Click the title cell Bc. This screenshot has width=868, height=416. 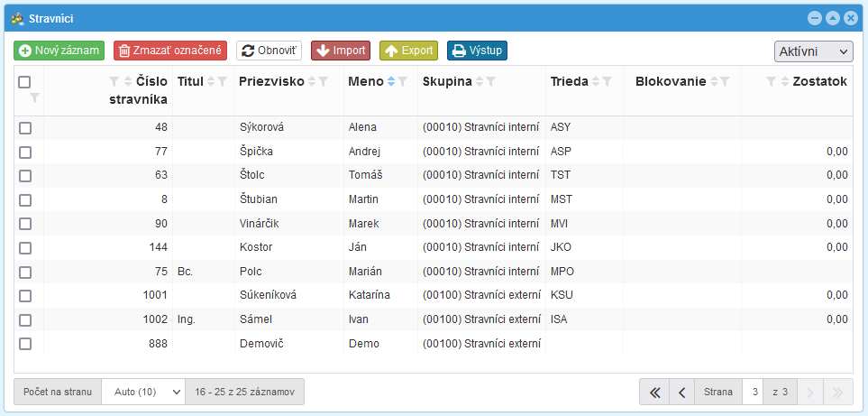coord(186,272)
